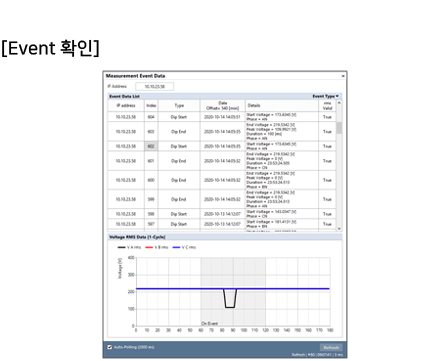Click the Index column header
The height and width of the screenshot is (361, 433).
tap(151, 106)
